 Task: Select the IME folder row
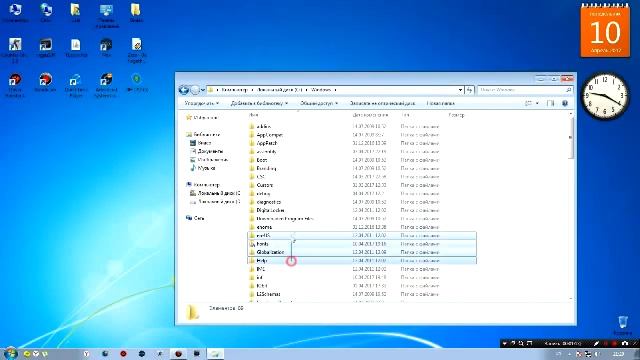(362, 269)
